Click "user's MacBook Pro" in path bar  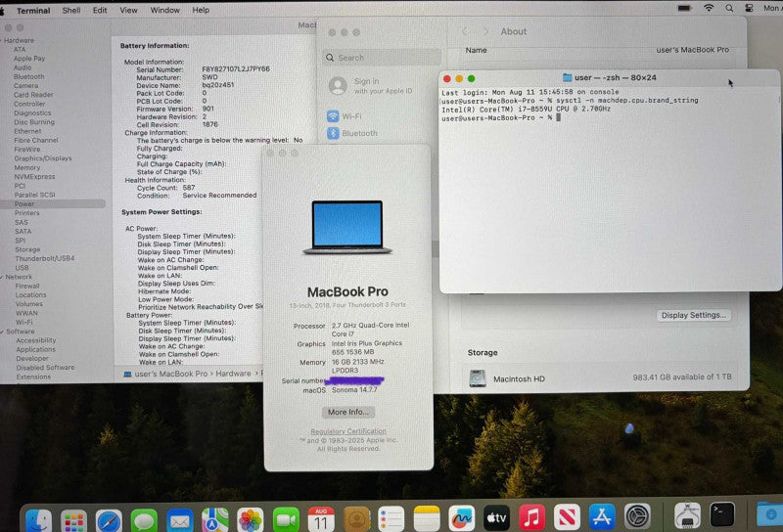point(170,374)
